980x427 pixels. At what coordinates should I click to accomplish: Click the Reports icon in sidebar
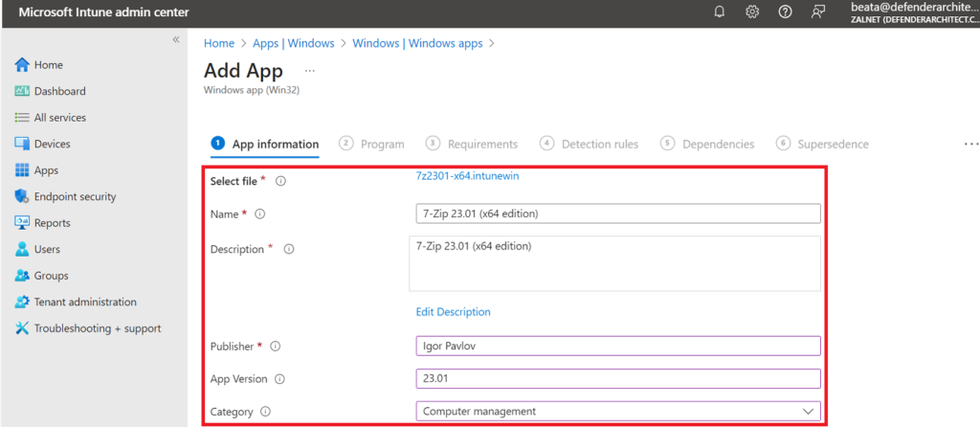pos(23,222)
